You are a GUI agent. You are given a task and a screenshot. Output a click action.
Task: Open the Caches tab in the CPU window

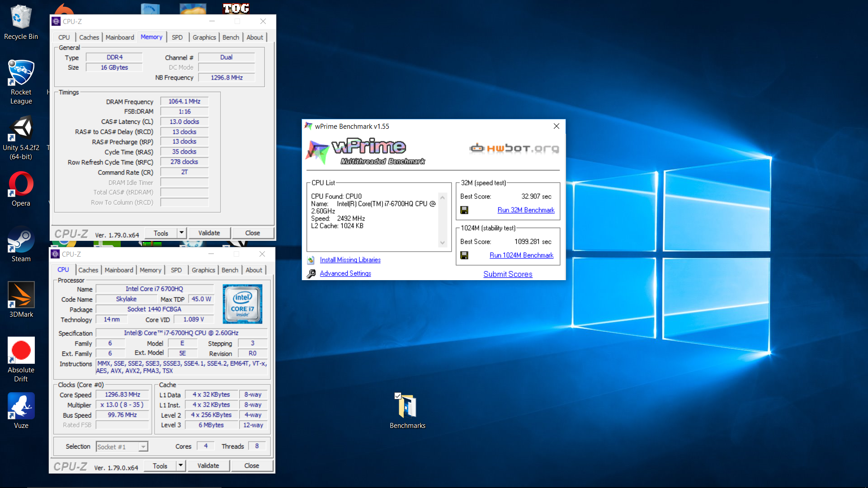88,270
